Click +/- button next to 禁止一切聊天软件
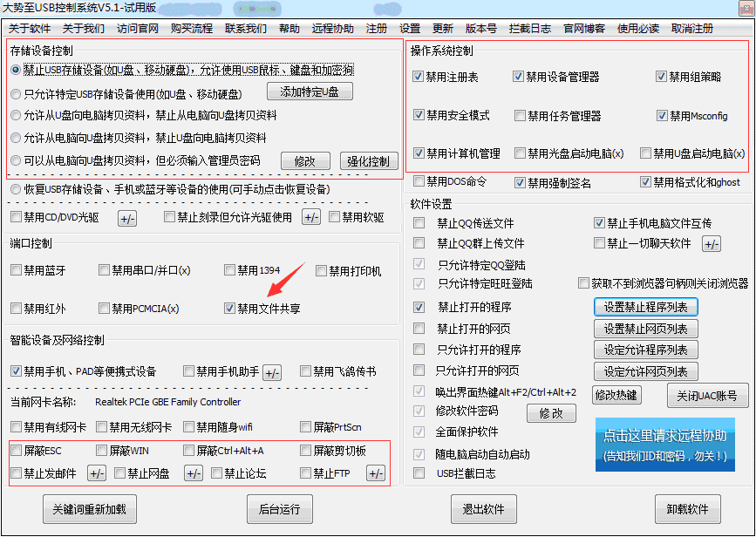 tap(712, 244)
